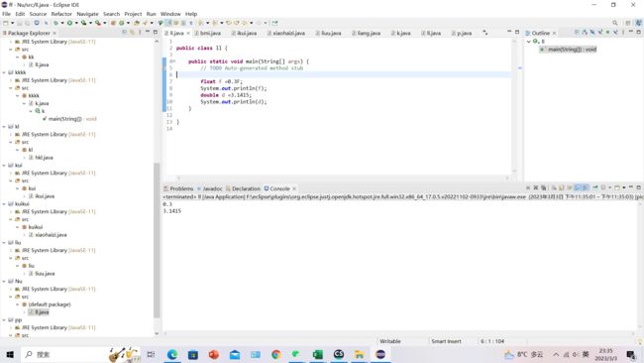This screenshot has height=363, width=644.
Task: Click the New Java Package toolbar icon
Action: coord(113,23)
